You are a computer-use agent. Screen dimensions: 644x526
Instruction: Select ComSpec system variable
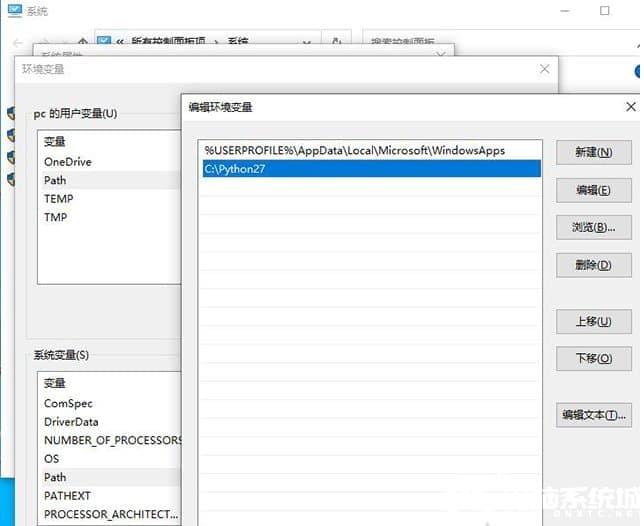click(x=111, y=403)
